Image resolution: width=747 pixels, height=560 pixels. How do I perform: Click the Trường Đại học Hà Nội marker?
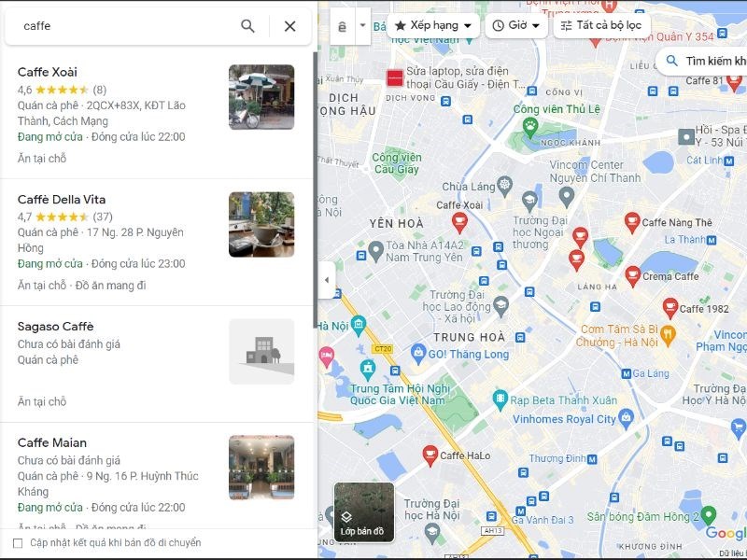pos(432,532)
